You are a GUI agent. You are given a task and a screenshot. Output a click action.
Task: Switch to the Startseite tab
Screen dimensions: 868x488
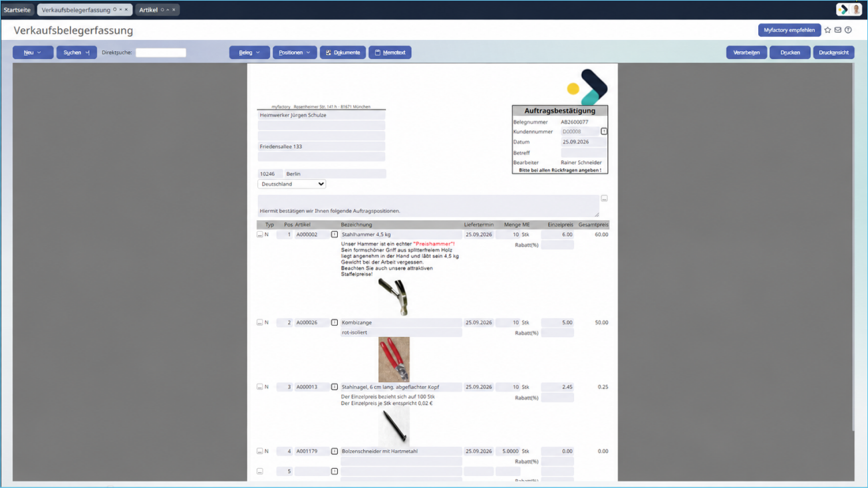(17, 10)
